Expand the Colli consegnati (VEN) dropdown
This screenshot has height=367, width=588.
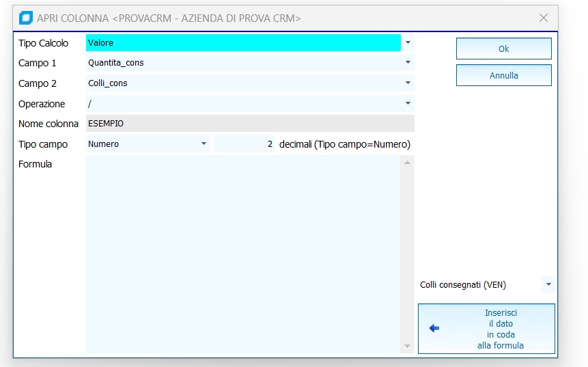click(548, 284)
